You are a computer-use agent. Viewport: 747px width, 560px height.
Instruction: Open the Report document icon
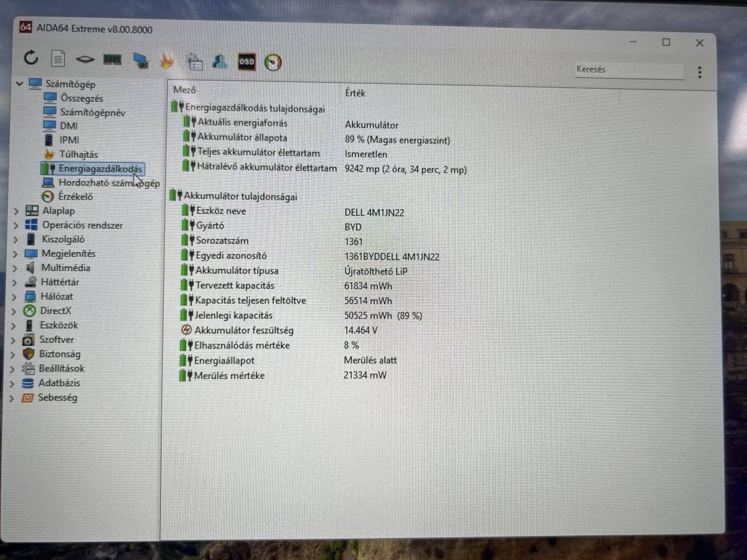(58, 59)
